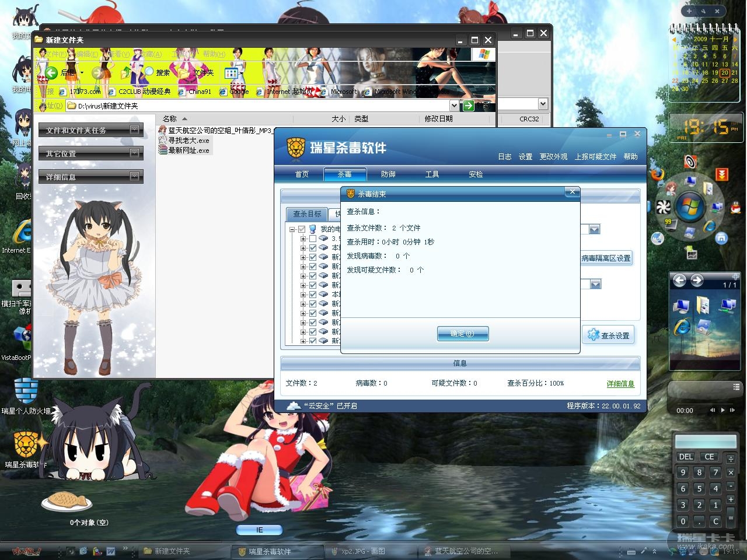Open the 病毒隔离区设置 button

coord(606,258)
